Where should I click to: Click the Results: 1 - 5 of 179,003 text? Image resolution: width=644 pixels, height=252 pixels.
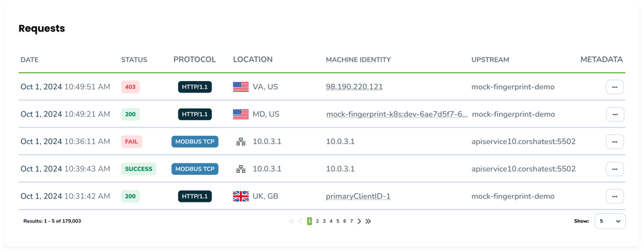(x=52, y=221)
